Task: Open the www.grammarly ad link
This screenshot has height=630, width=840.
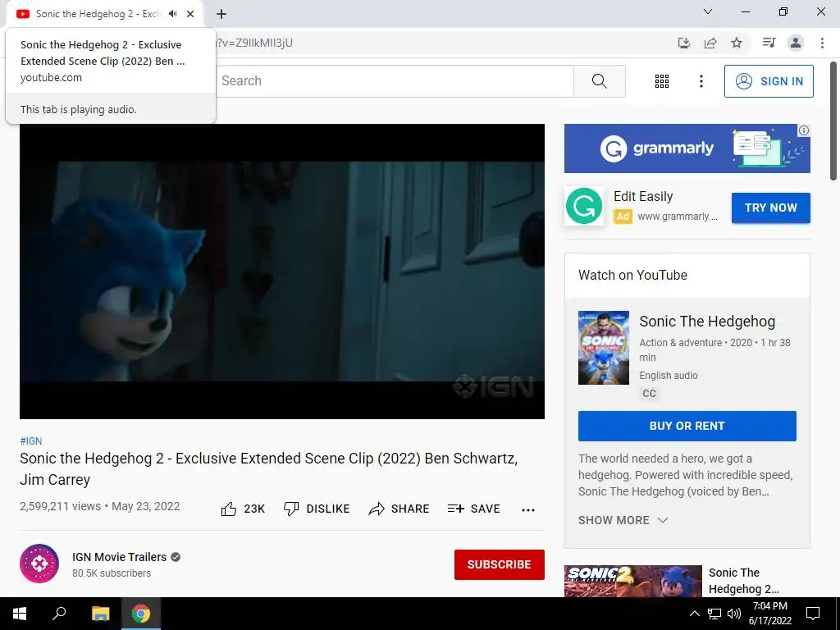Action: point(677,217)
